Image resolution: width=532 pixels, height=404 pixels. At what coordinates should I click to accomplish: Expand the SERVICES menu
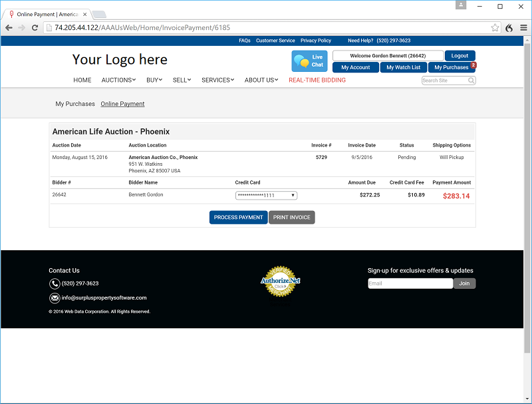pyautogui.click(x=218, y=80)
